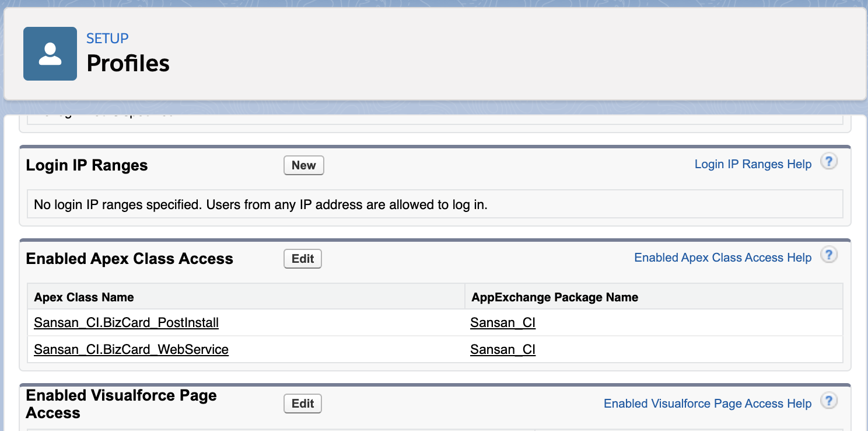
Task: Click the Apex Class Name column header
Action: coord(84,297)
